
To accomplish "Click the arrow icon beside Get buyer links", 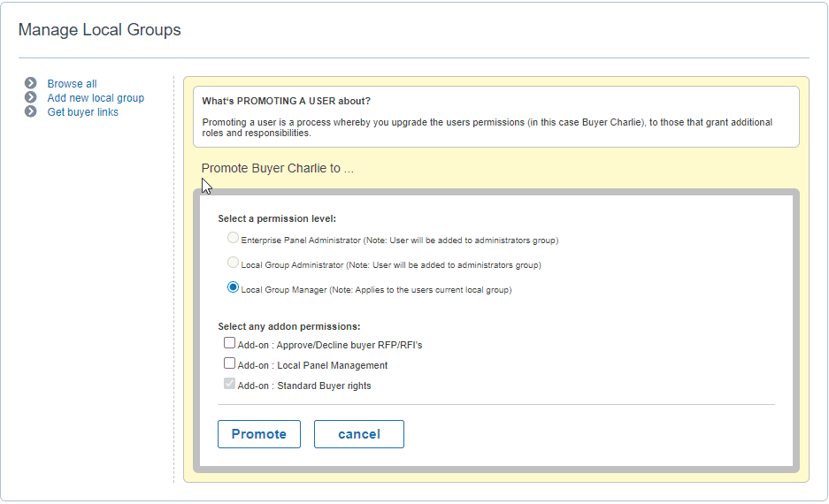I will click(x=31, y=111).
